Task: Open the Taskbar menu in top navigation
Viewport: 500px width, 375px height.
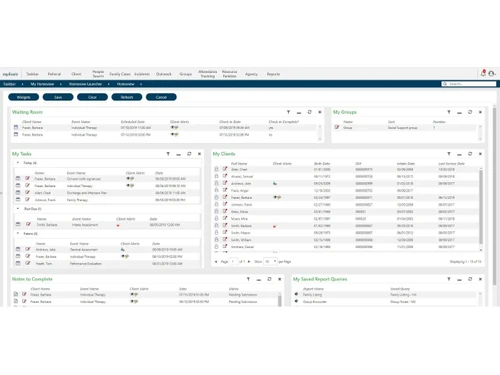Action: click(32, 74)
